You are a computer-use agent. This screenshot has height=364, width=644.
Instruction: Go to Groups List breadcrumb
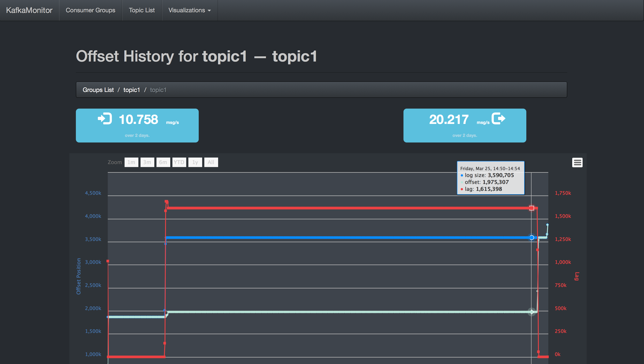[98, 90]
